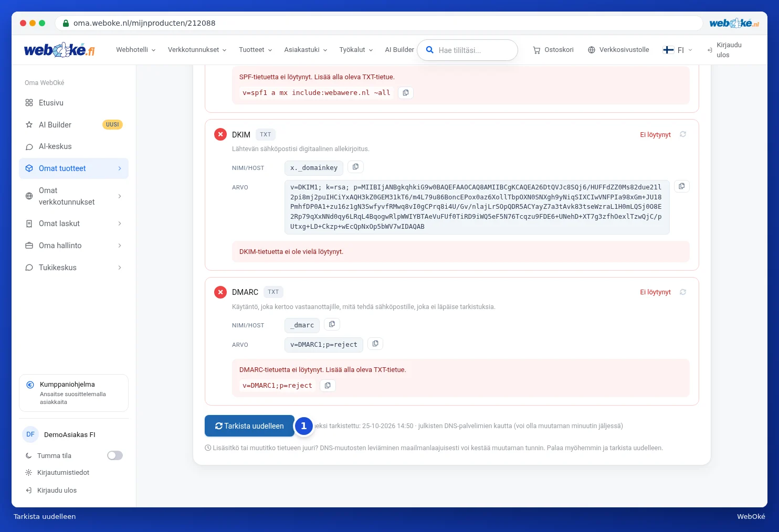Go to Verkkosivustolle

(x=618, y=50)
